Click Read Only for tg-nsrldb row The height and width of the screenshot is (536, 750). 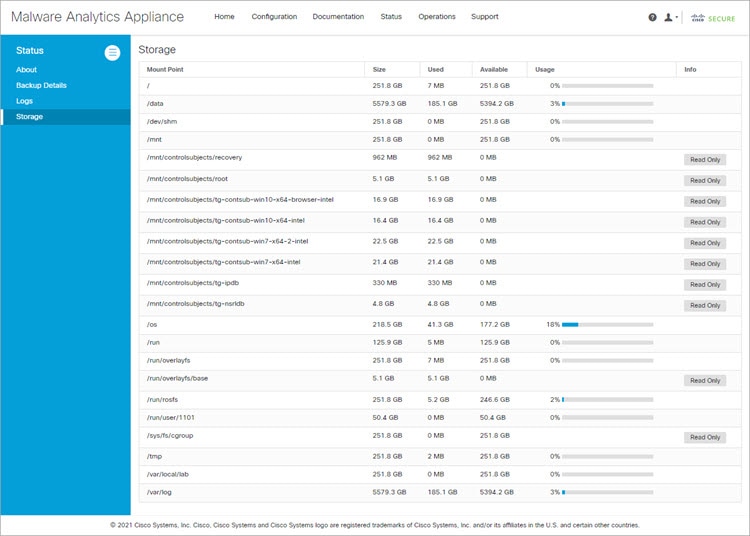tap(705, 306)
